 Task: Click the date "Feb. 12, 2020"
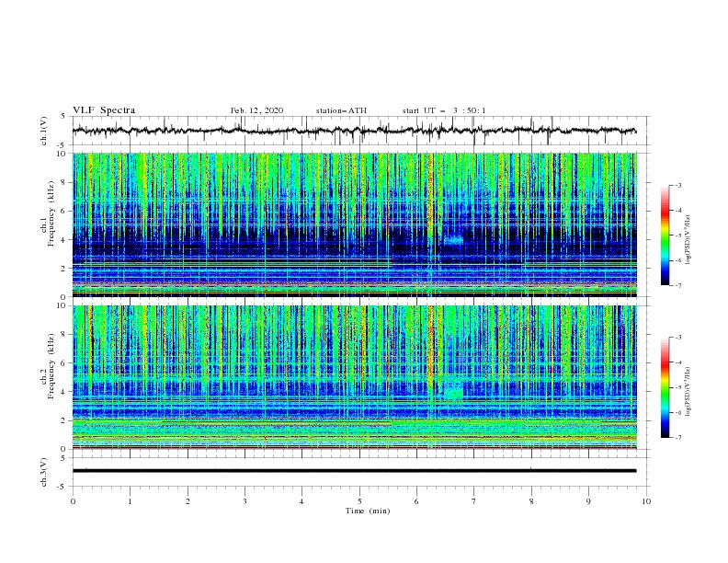click(x=256, y=110)
